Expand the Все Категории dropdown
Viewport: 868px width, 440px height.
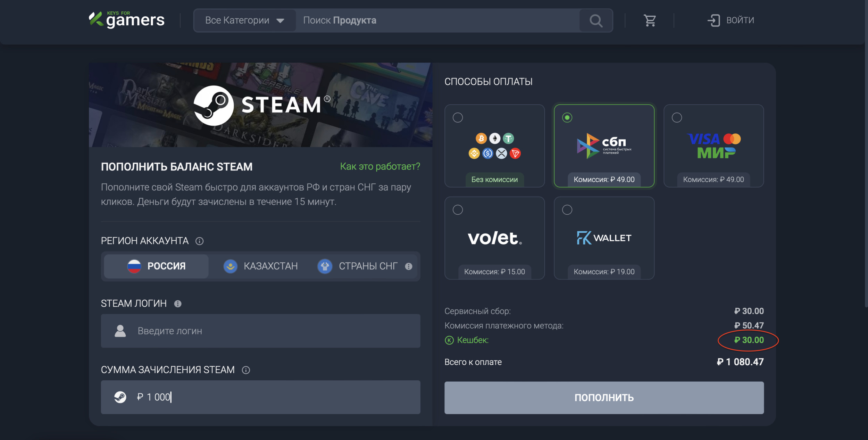coord(244,20)
